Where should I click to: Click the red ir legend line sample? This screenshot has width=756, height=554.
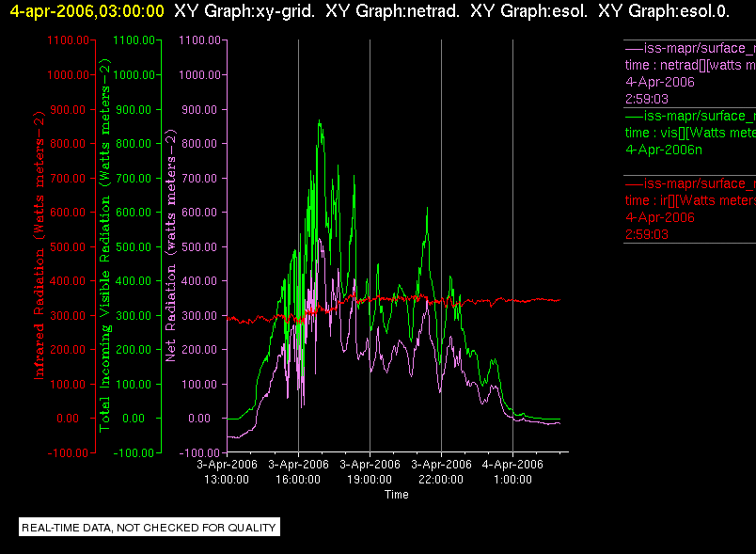(634, 183)
